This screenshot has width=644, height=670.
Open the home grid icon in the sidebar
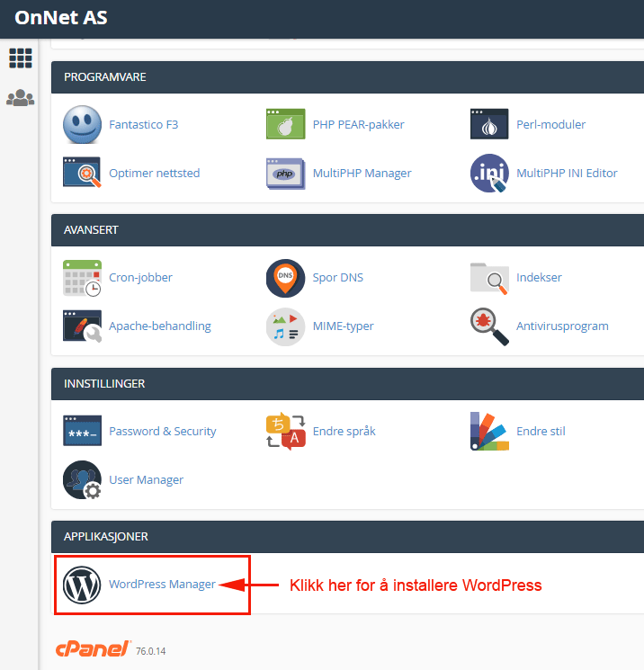click(21, 58)
